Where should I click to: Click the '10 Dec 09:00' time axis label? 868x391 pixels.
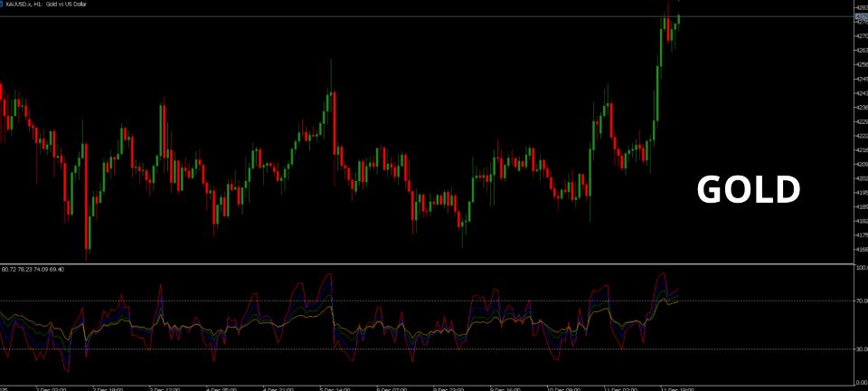click(562, 389)
